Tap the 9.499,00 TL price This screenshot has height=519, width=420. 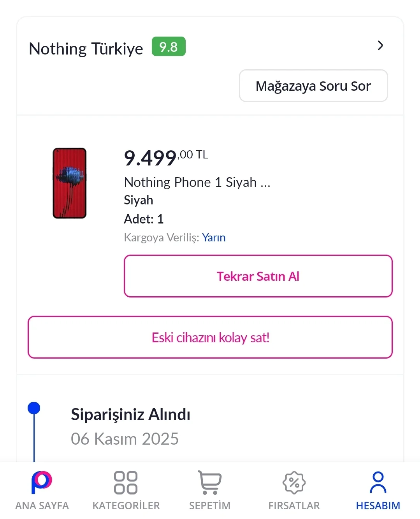click(166, 158)
